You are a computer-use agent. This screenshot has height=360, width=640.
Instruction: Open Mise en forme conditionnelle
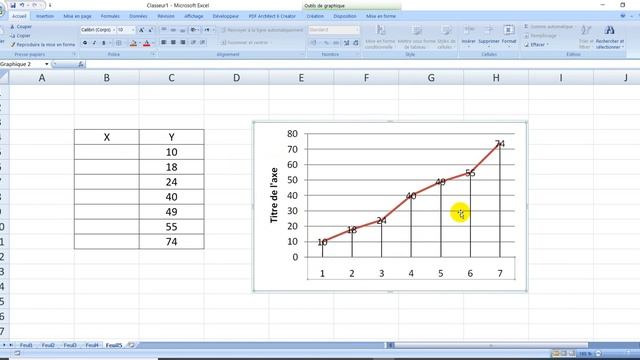pos(380,37)
